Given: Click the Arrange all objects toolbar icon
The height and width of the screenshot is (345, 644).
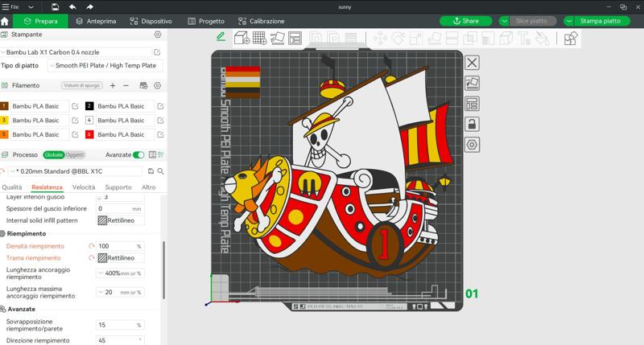Looking at the screenshot, I should [x=295, y=38].
